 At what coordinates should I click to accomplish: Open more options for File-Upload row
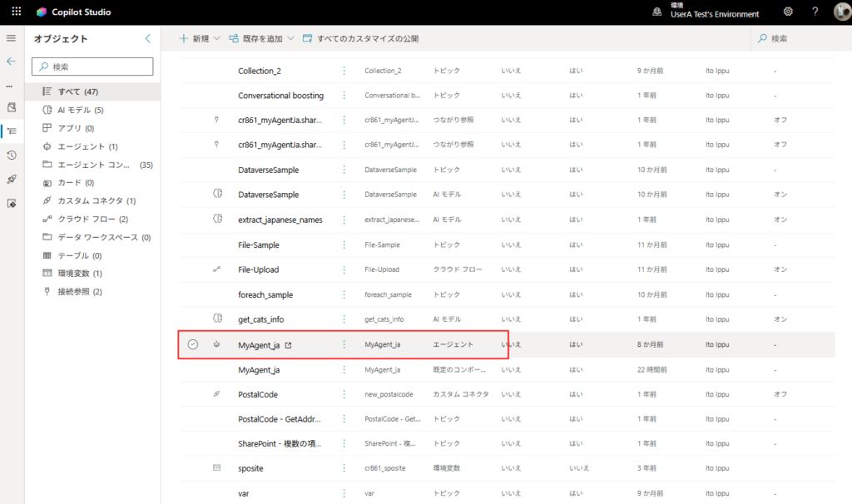(344, 269)
